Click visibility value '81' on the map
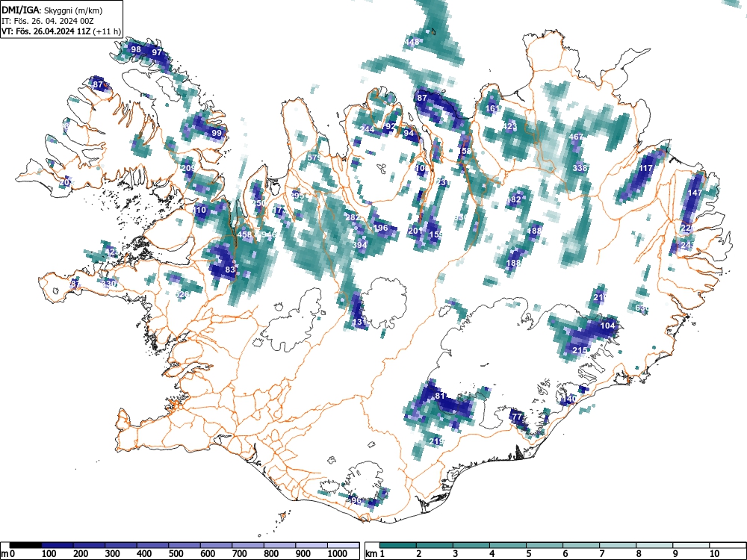The width and height of the screenshot is (747, 560). pyautogui.click(x=440, y=396)
